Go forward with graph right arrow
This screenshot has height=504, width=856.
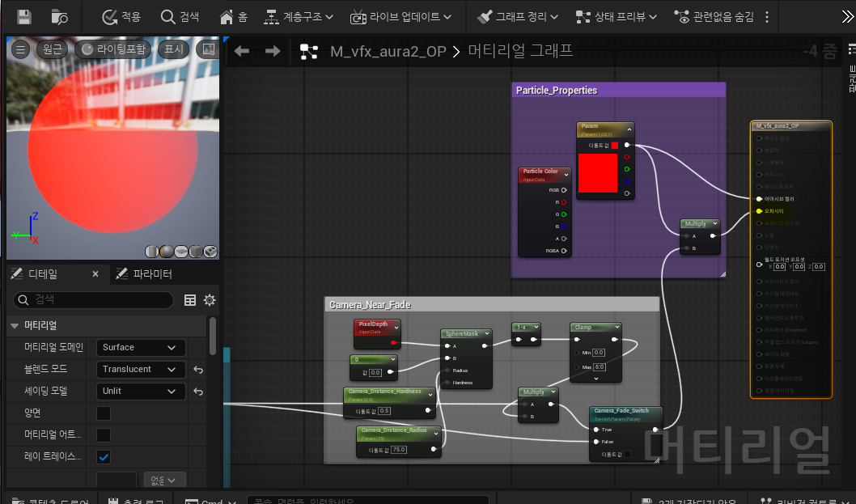(x=273, y=51)
